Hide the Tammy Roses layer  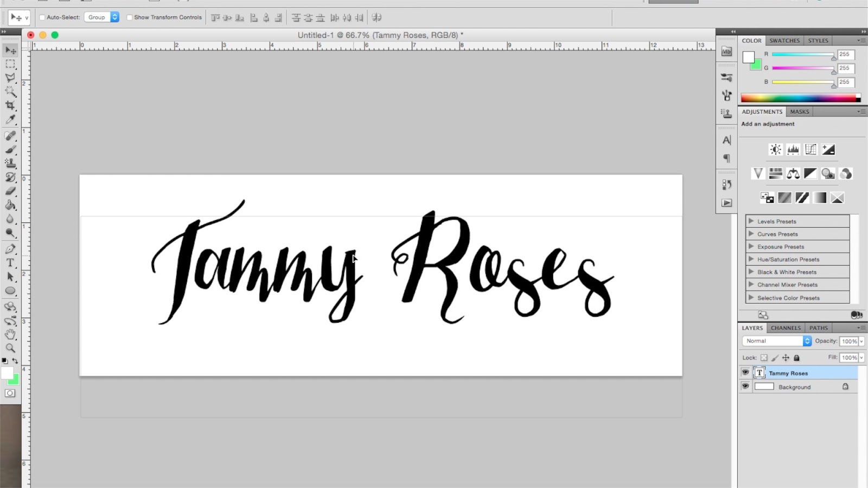pyautogui.click(x=745, y=373)
